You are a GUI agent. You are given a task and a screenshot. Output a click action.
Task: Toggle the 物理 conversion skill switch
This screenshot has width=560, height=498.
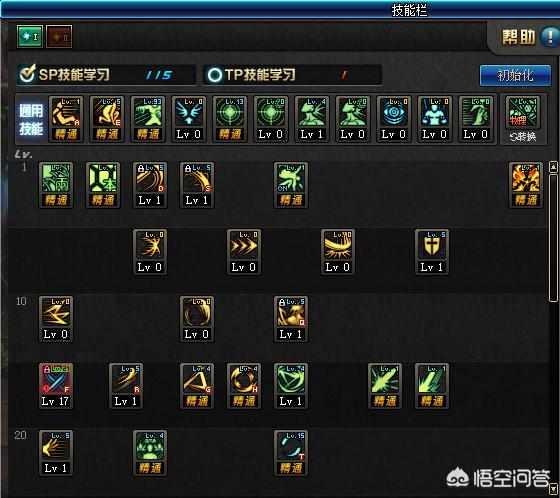coord(523,120)
